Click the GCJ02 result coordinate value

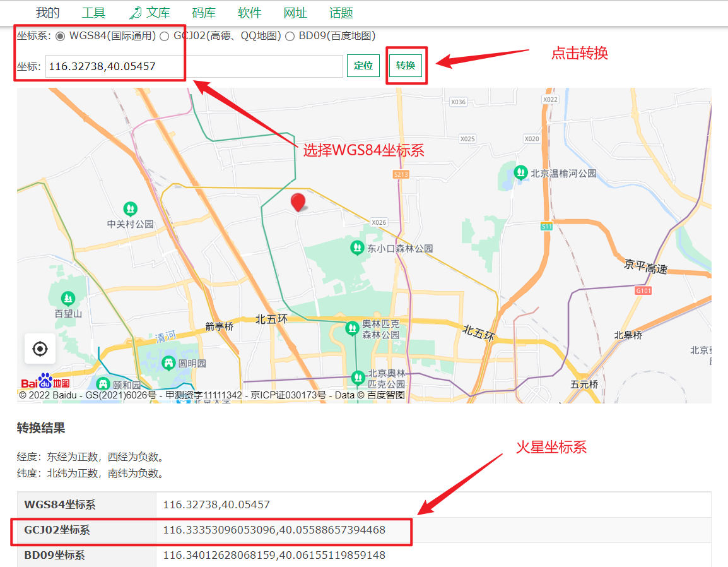(x=274, y=530)
